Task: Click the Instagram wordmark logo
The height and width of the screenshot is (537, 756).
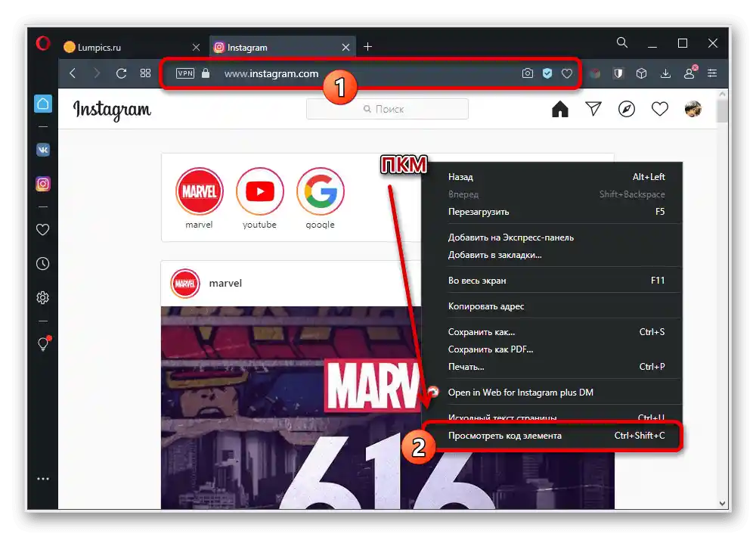Action: click(112, 110)
